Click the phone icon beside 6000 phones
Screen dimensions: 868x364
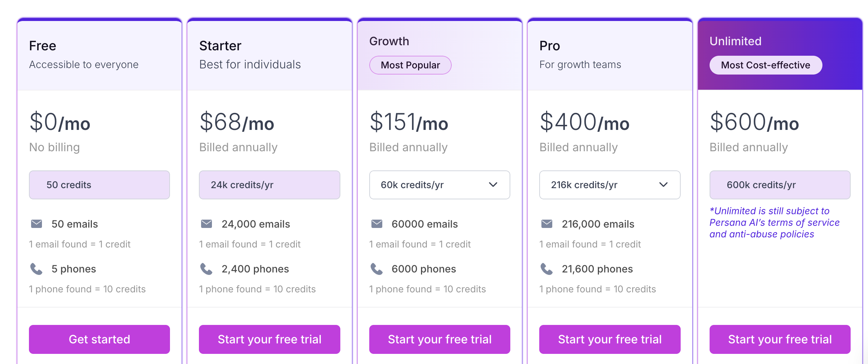click(x=376, y=269)
